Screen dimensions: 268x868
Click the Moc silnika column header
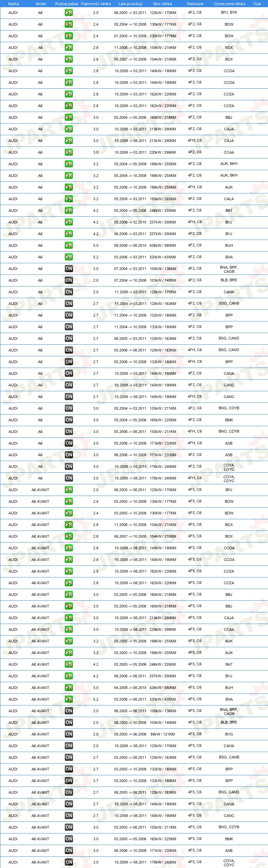tap(163, 4)
